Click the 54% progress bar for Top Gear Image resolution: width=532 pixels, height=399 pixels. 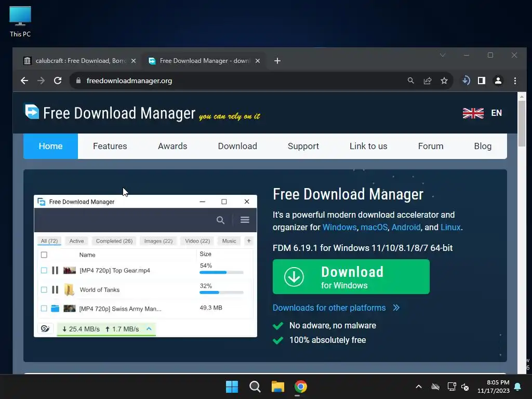[x=221, y=272]
